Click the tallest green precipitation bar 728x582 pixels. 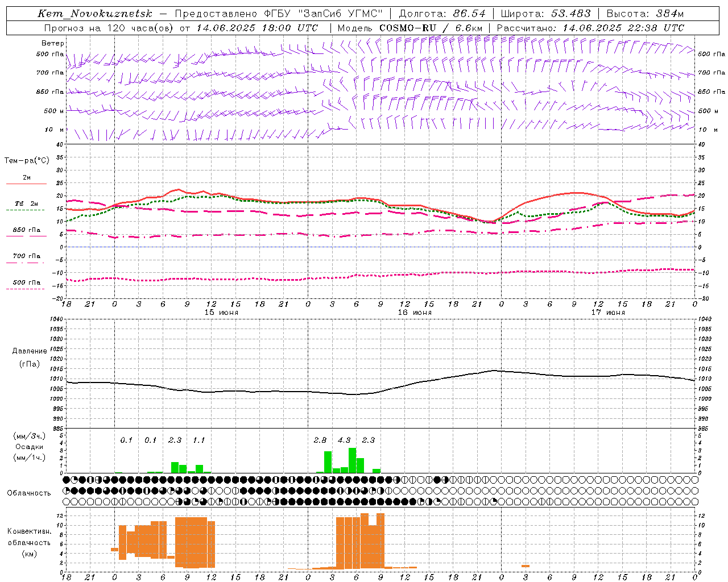click(353, 460)
